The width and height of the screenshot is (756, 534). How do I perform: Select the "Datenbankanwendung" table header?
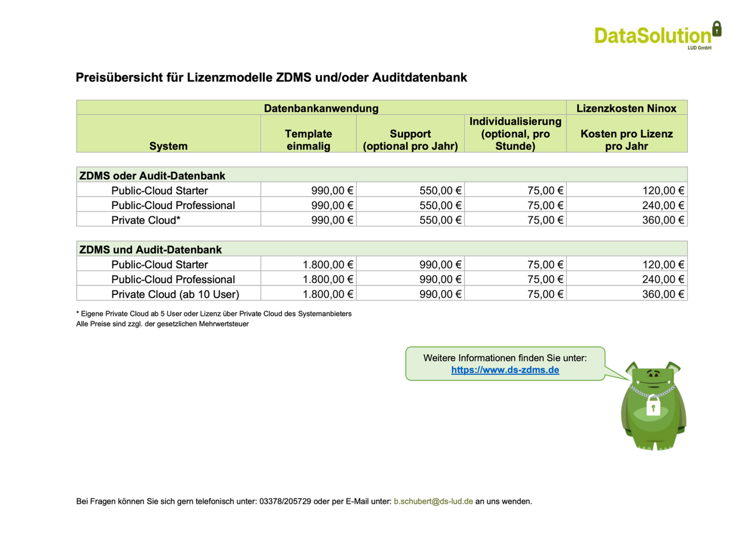tap(321, 108)
